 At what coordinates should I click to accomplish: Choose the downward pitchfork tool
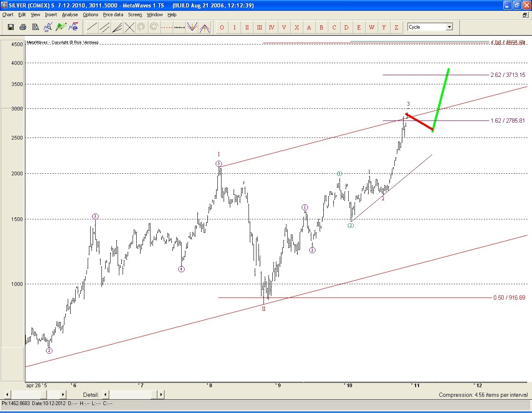coord(192,27)
